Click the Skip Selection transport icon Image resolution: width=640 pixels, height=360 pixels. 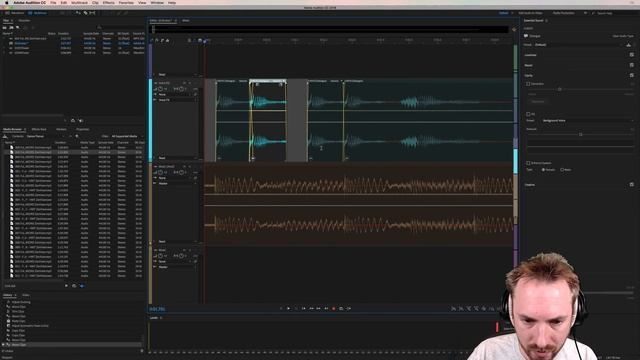349,309
